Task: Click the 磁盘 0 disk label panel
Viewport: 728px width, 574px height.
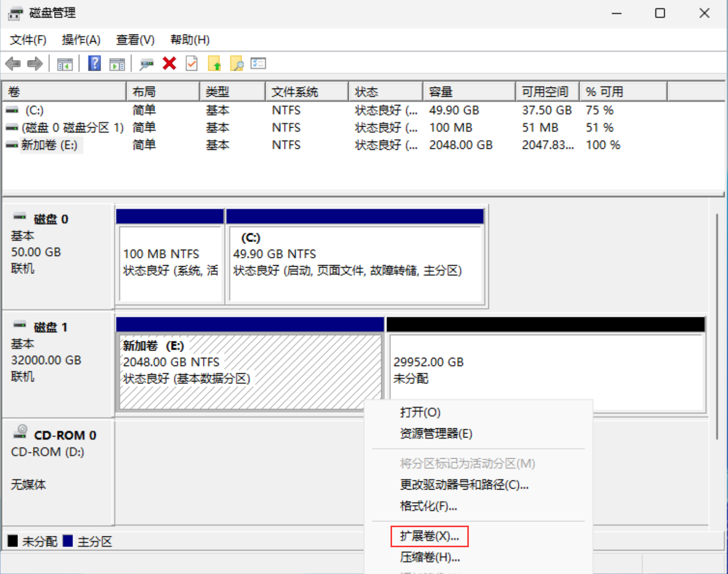Action: (x=58, y=256)
